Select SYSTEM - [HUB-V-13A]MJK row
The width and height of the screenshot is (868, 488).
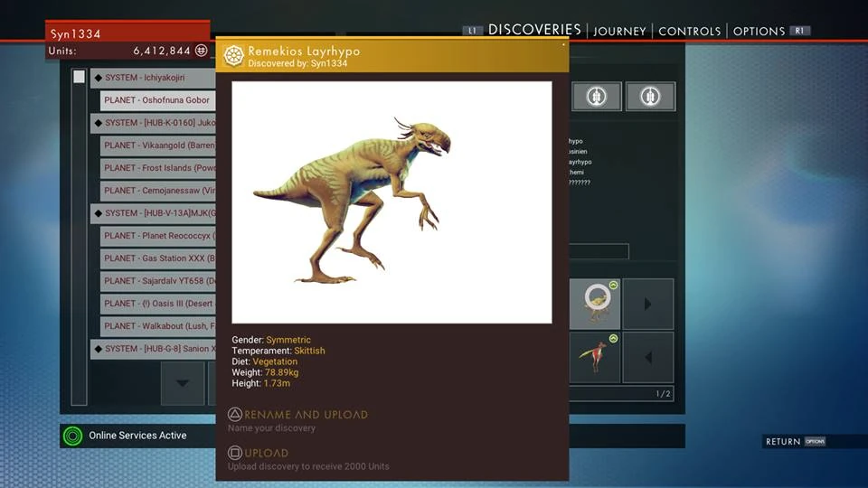pyautogui.click(x=153, y=213)
